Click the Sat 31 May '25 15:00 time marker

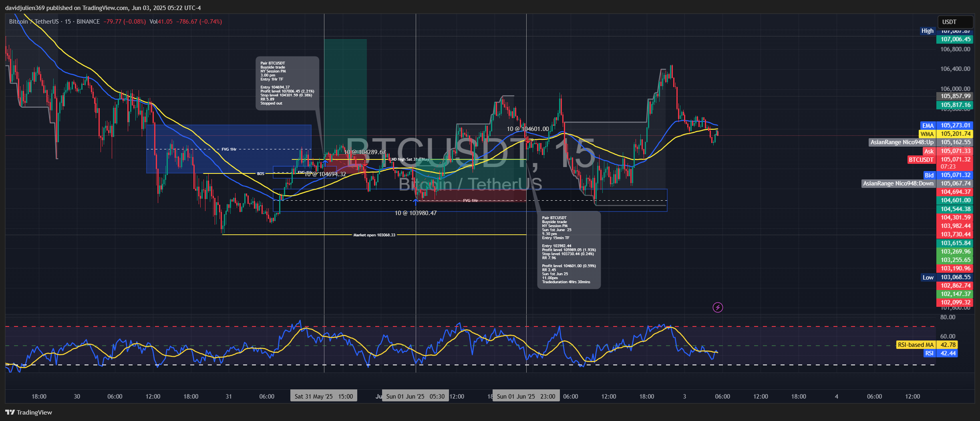point(324,396)
